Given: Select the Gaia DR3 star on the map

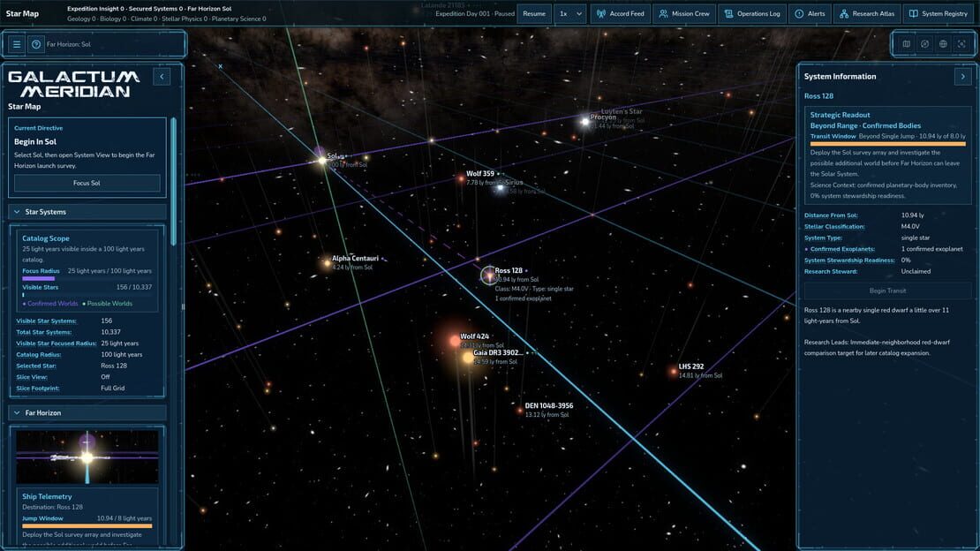Looking at the screenshot, I should (468, 357).
